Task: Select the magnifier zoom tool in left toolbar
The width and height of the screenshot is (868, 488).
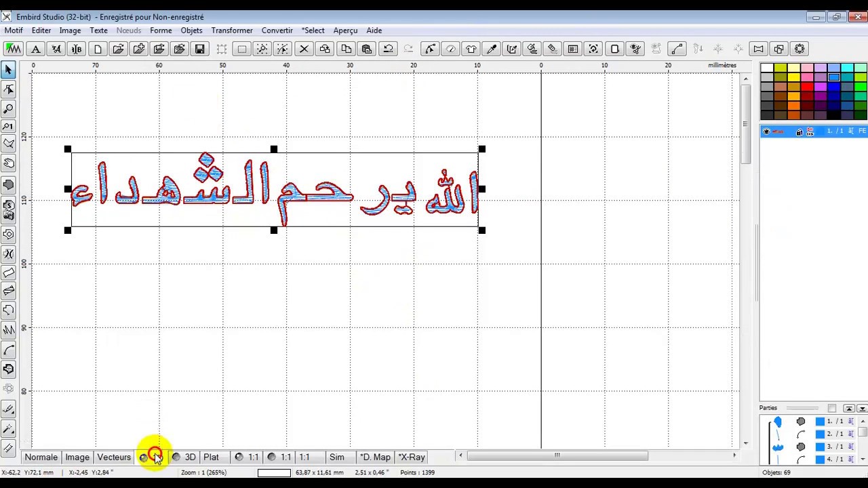Action: click(9, 108)
